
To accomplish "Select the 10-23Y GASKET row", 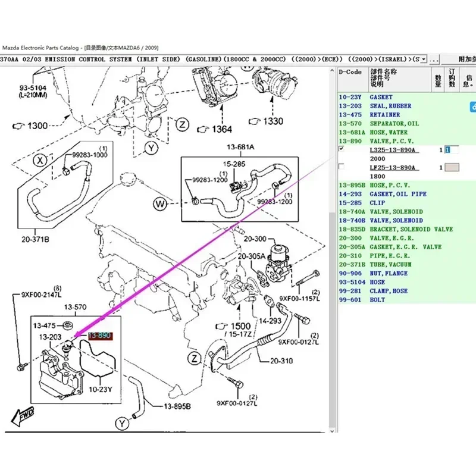I will tap(407, 97).
